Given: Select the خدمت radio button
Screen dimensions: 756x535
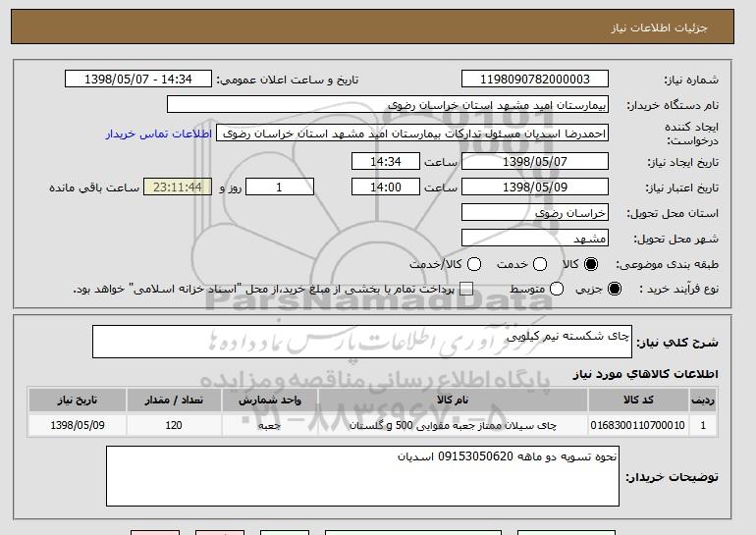Looking at the screenshot, I should pyautogui.click(x=540, y=264).
